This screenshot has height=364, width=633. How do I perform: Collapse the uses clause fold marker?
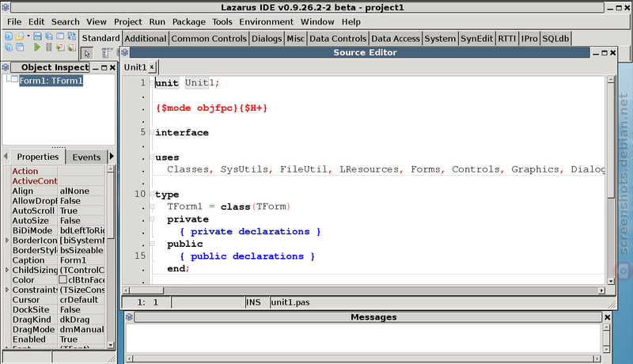coord(152,157)
